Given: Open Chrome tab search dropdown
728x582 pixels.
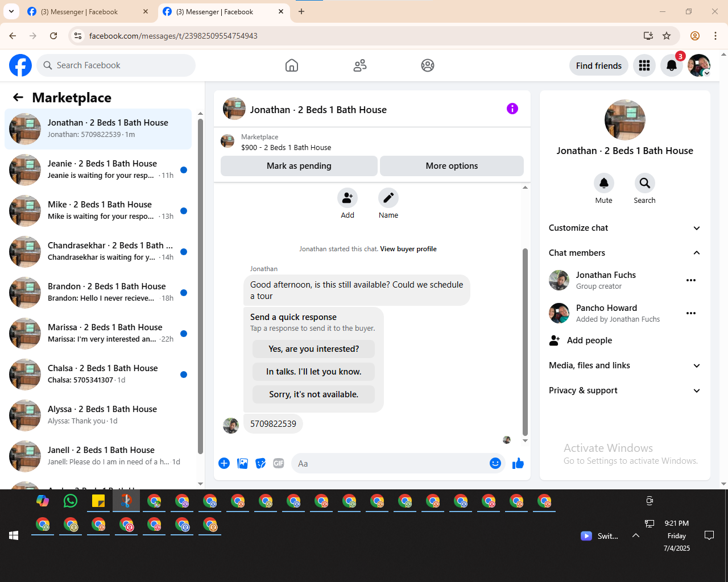Looking at the screenshot, I should (11, 11).
